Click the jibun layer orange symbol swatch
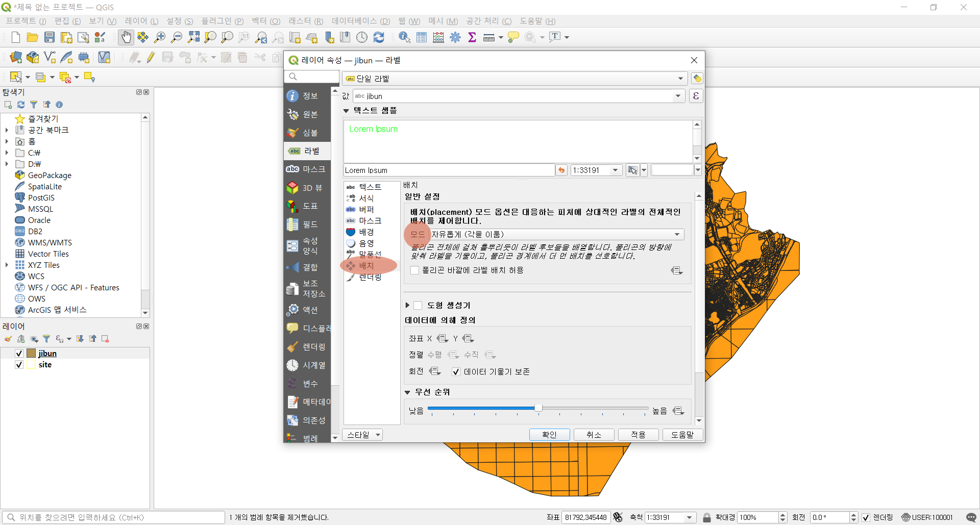Image resolution: width=980 pixels, height=525 pixels. [x=31, y=354]
